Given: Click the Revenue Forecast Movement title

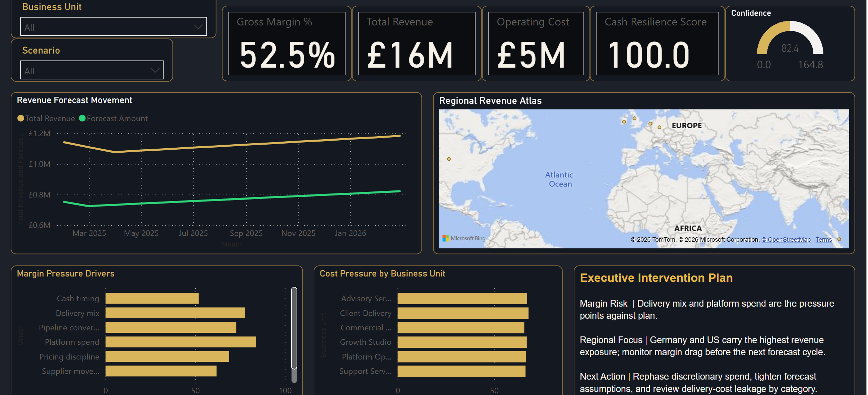Looking at the screenshot, I should pos(74,100).
